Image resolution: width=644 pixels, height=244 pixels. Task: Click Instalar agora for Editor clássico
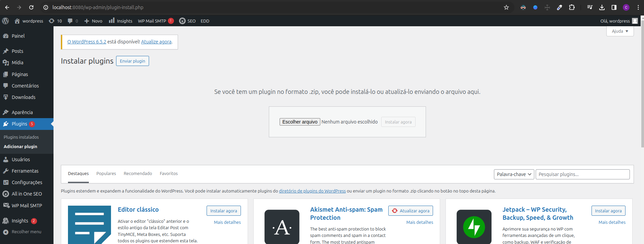tap(223, 211)
